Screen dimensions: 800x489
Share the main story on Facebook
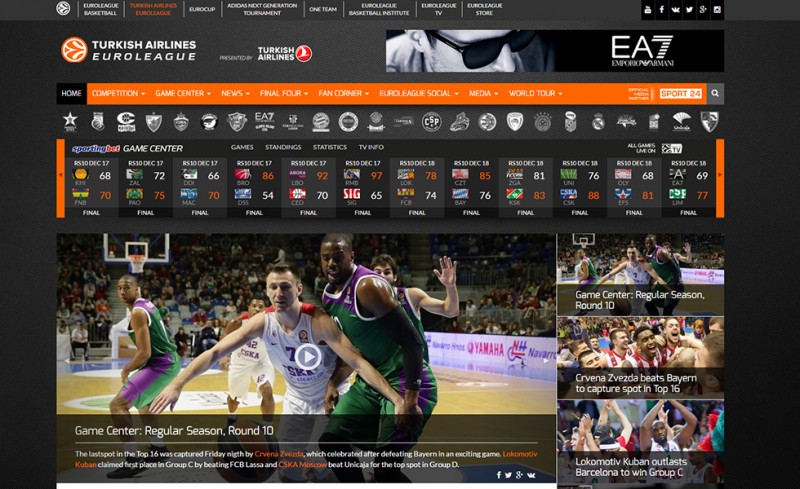tap(498, 475)
